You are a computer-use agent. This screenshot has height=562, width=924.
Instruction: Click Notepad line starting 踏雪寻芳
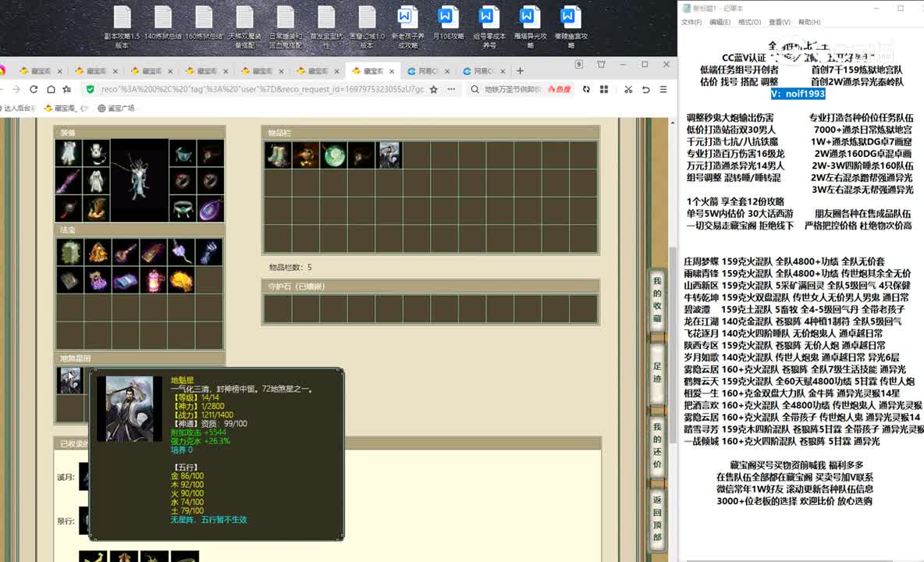[802, 429]
